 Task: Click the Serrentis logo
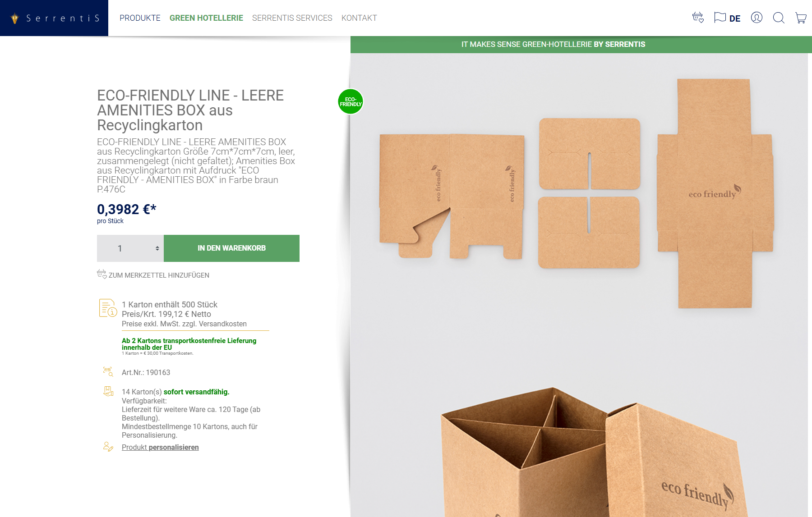click(54, 18)
